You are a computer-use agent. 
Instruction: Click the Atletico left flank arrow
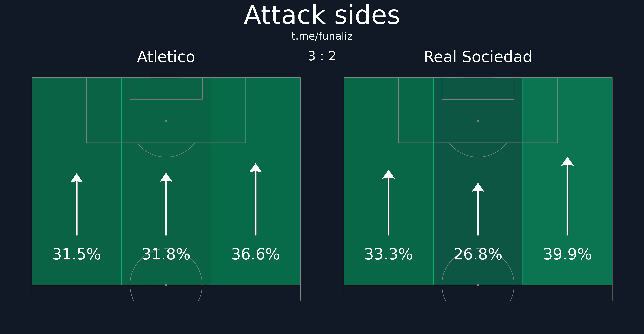click(x=77, y=204)
